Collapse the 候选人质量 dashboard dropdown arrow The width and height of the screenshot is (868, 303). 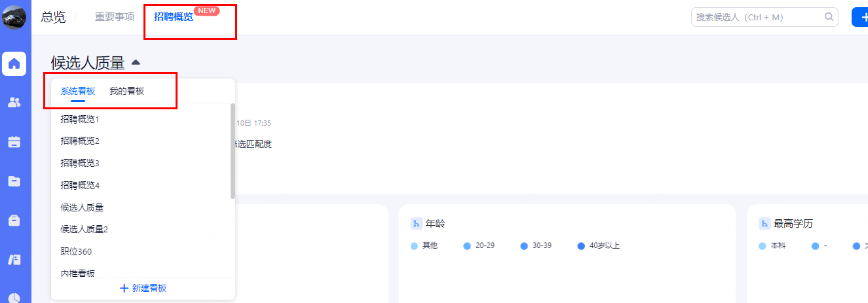click(x=136, y=63)
